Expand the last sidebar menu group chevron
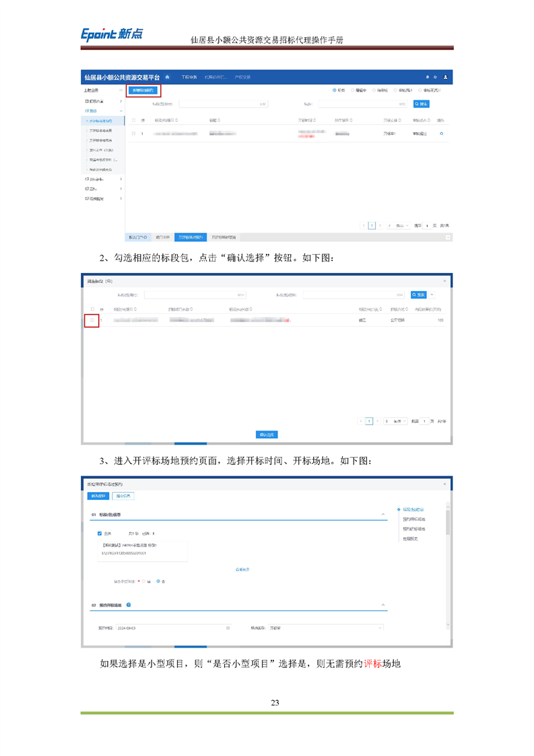This screenshot has height=756, width=534. (121, 198)
